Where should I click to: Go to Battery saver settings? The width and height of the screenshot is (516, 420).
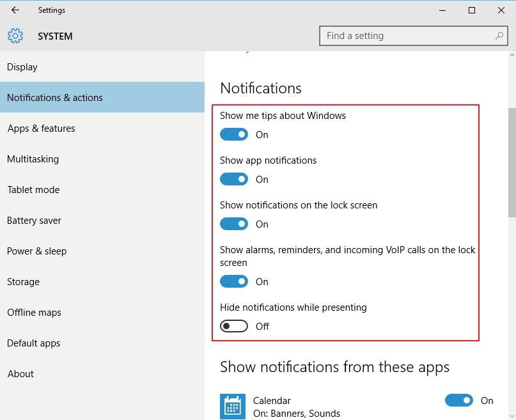pos(34,220)
